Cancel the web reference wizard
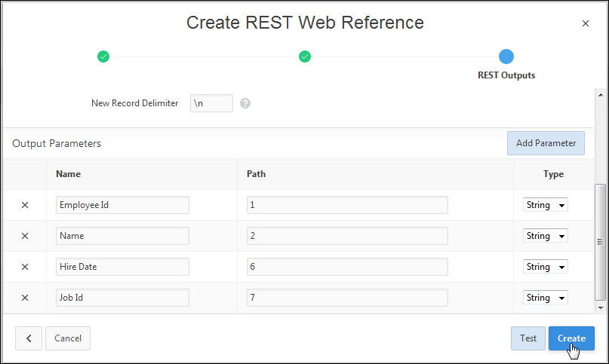 pos(68,338)
